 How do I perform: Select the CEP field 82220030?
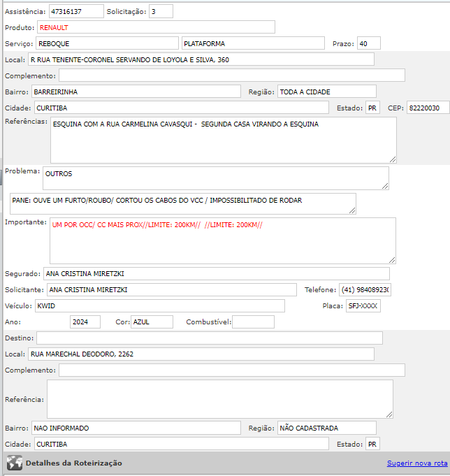point(428,108)
